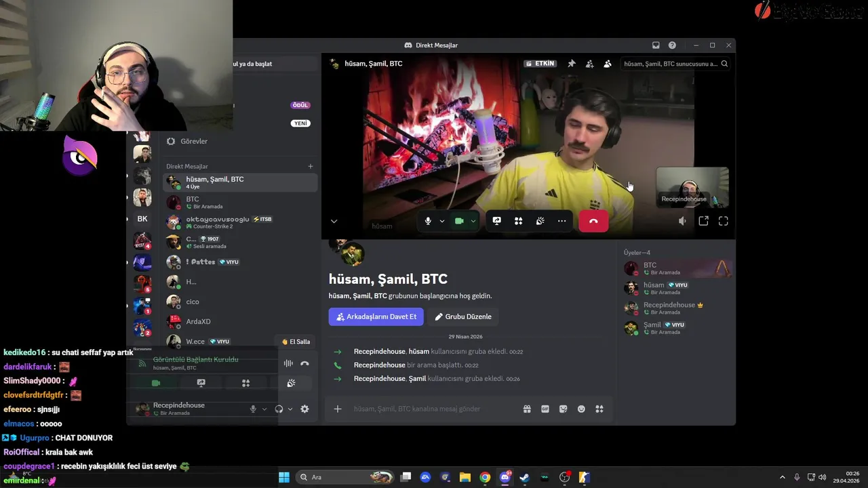Open ArdaXD direct message
The image size is (868, 488).
(x=241, y=321)
